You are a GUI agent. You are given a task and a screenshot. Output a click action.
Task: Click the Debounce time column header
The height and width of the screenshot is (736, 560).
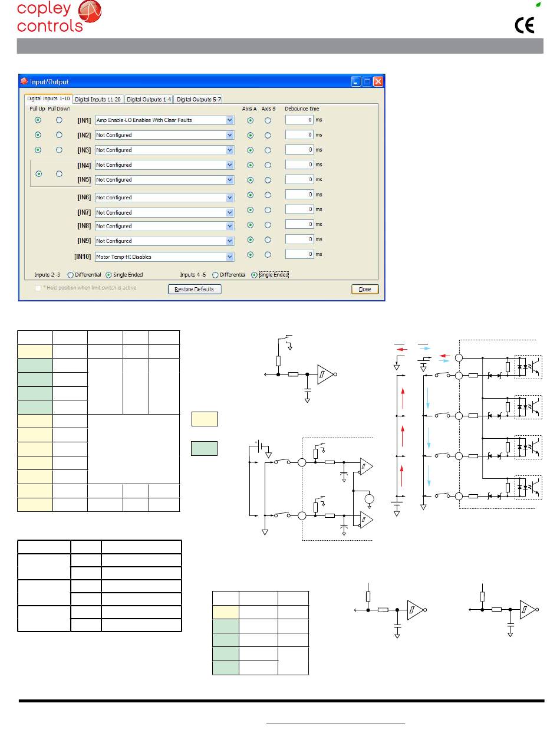point(302,109)
